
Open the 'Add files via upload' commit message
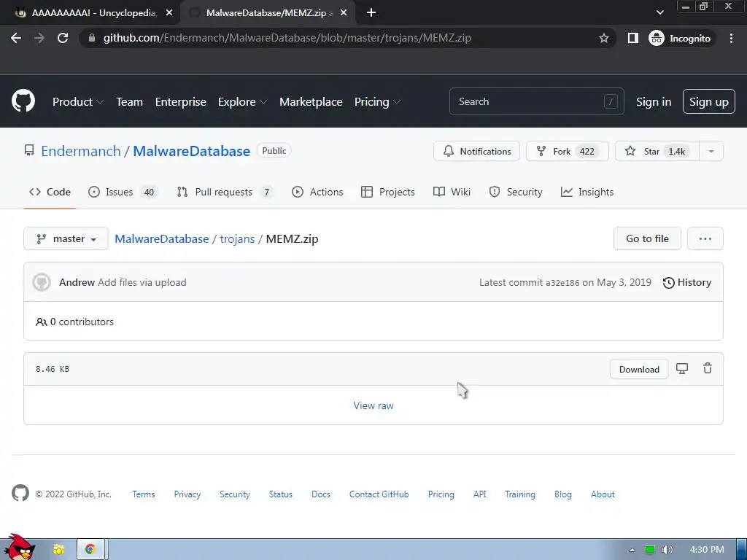click(142, 282)
